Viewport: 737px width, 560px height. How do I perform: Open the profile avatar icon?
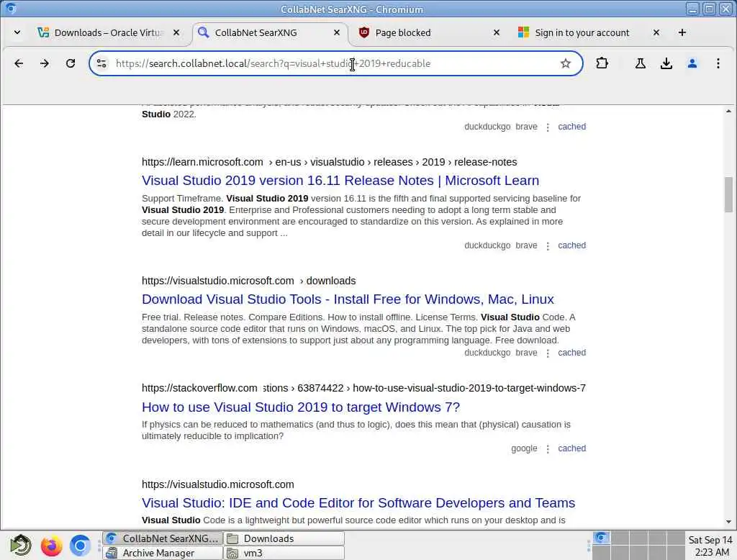pyautogui.click(x=692, y=63)
